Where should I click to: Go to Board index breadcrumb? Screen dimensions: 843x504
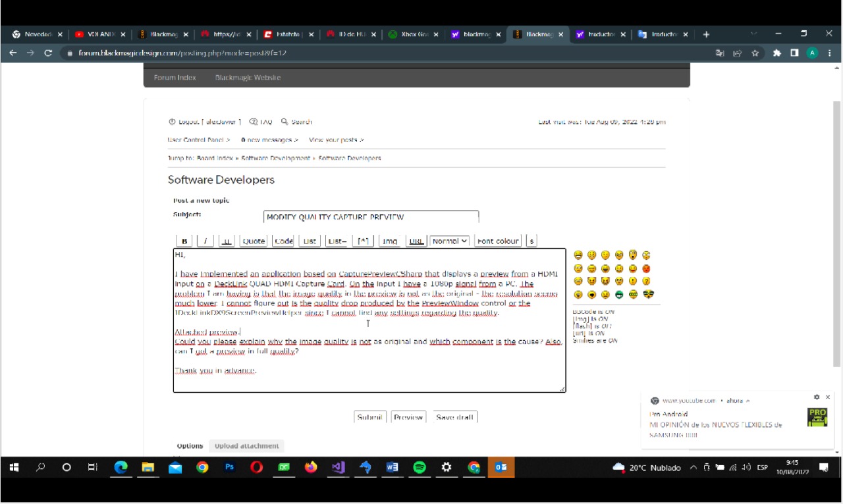pyautogui.click(x=215, y=159)
